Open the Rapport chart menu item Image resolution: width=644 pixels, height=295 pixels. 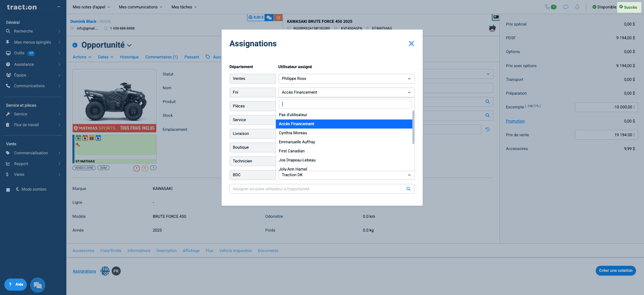point(33,164)
